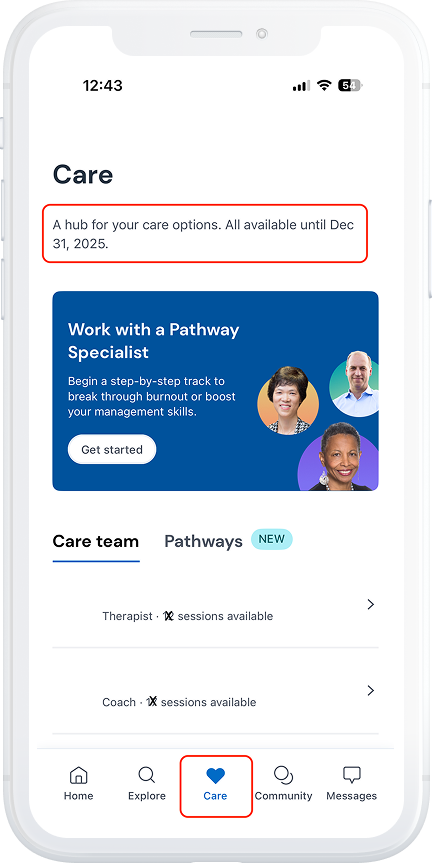Check the Wi-Fi status icon
Screen dimensions: 432x863
(x=324, y=85)
